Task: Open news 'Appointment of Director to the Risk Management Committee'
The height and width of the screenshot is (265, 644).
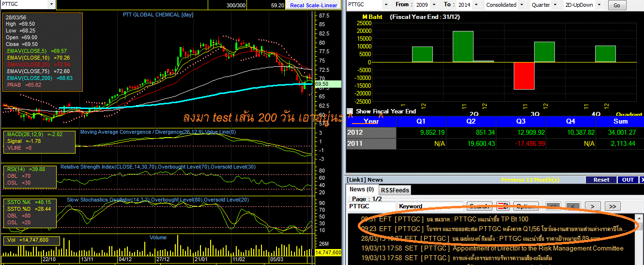Action: pos(492,248)
